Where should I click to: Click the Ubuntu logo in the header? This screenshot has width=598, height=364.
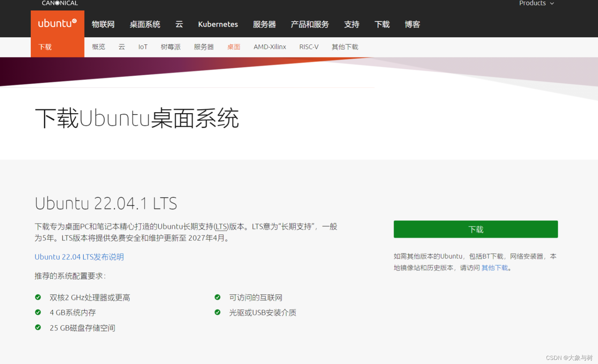point(57,23)
